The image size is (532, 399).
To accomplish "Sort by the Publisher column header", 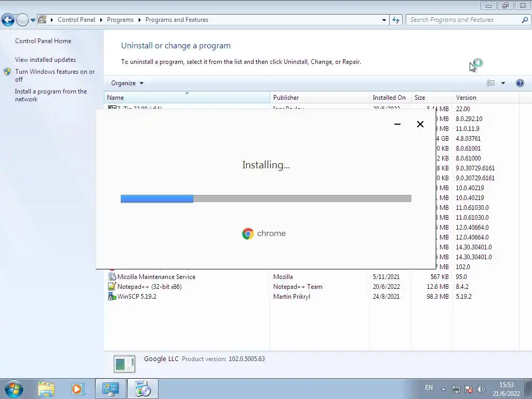I will coord(320,97).
